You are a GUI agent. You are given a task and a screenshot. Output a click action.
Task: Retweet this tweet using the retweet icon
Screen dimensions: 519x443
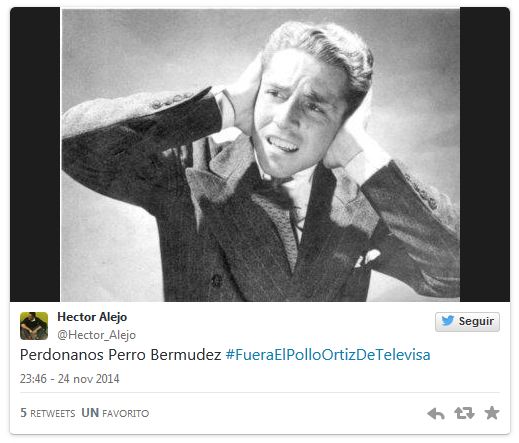[464, 413]
